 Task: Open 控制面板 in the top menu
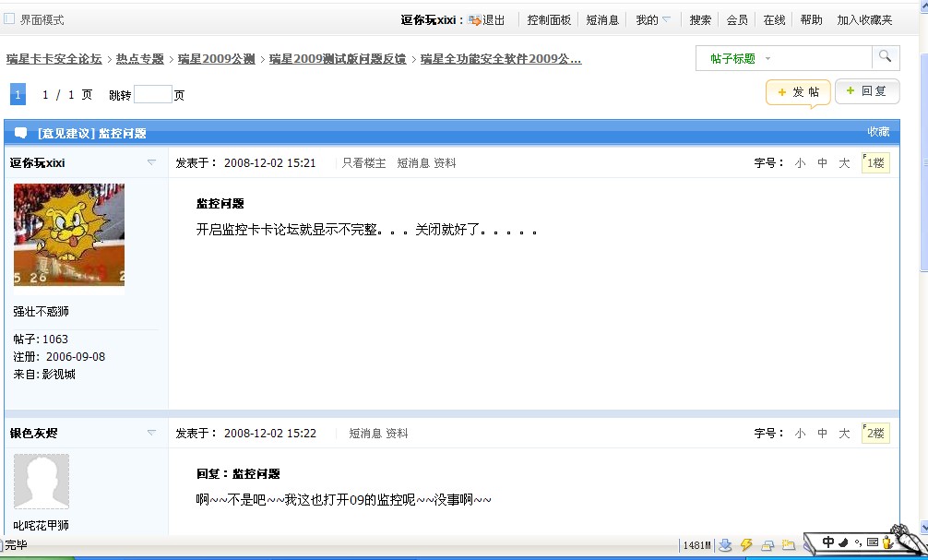[x=549, y=20]
